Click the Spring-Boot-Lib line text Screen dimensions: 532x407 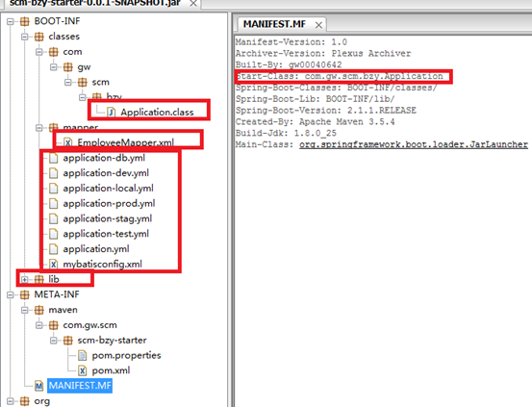coord(316,99)
